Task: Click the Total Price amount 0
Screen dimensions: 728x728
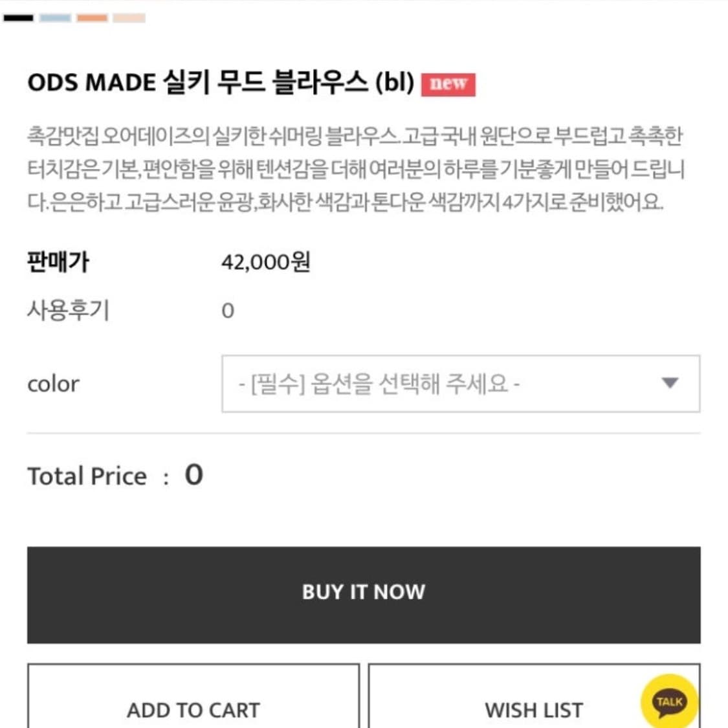Action: pyautogui.click(x=194, y=474)
